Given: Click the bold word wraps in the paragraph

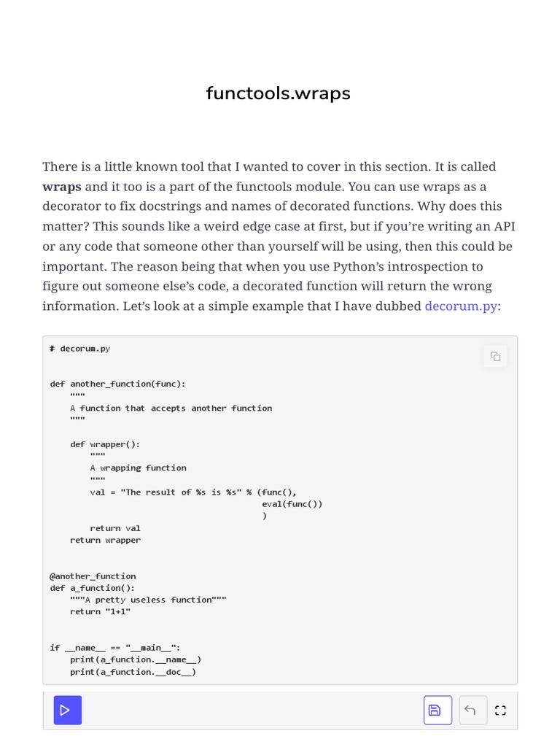Looking at the screenshot, I should click(62, 186).
